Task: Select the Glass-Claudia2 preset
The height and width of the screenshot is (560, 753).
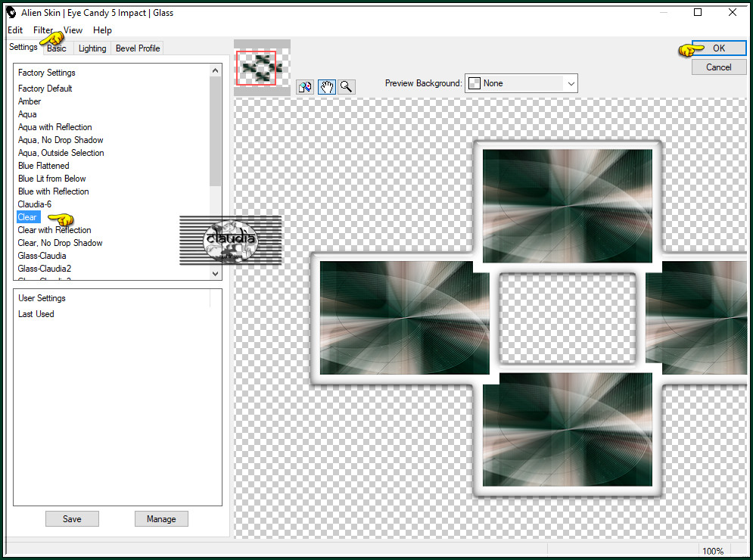Action: coord(45,269)
